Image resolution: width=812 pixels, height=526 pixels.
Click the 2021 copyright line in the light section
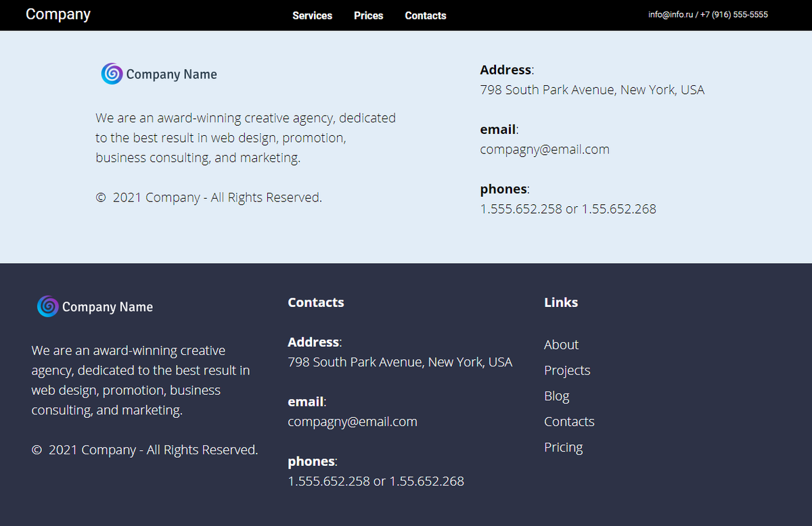209,197
